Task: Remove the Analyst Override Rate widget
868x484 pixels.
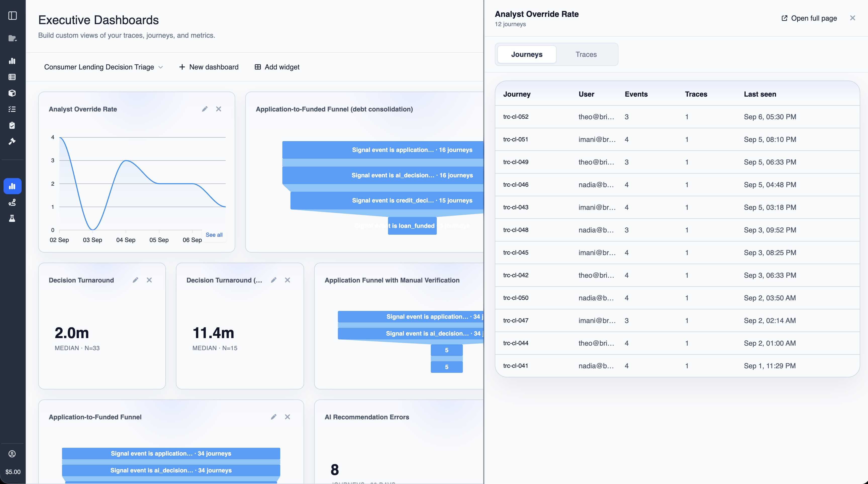Action: click(219, 109)
